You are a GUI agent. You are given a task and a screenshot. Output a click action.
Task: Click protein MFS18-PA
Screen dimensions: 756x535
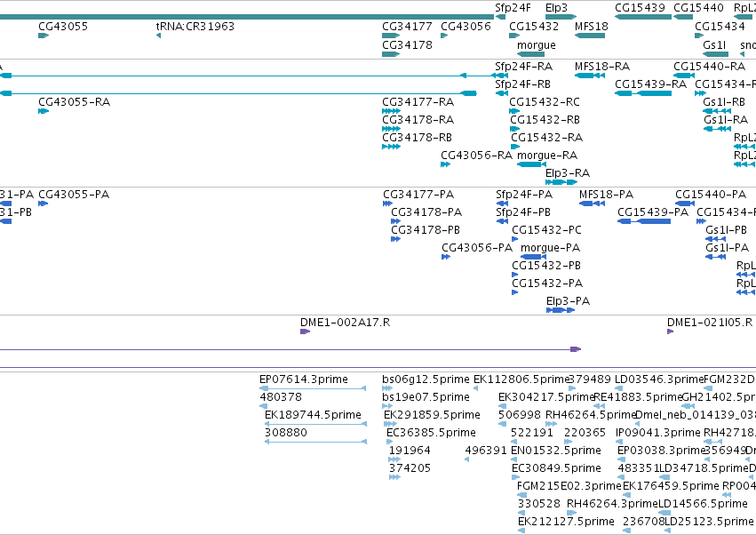point(606,195)
